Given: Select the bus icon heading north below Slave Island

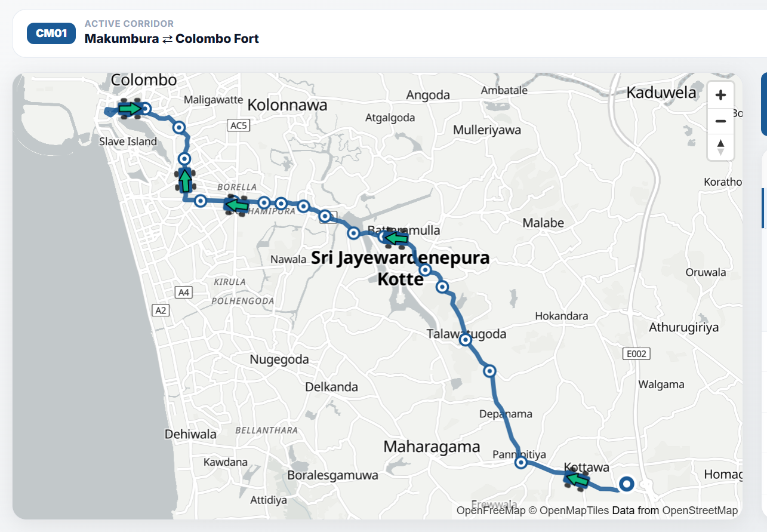Looking at the screenshot, I should 185,179.
